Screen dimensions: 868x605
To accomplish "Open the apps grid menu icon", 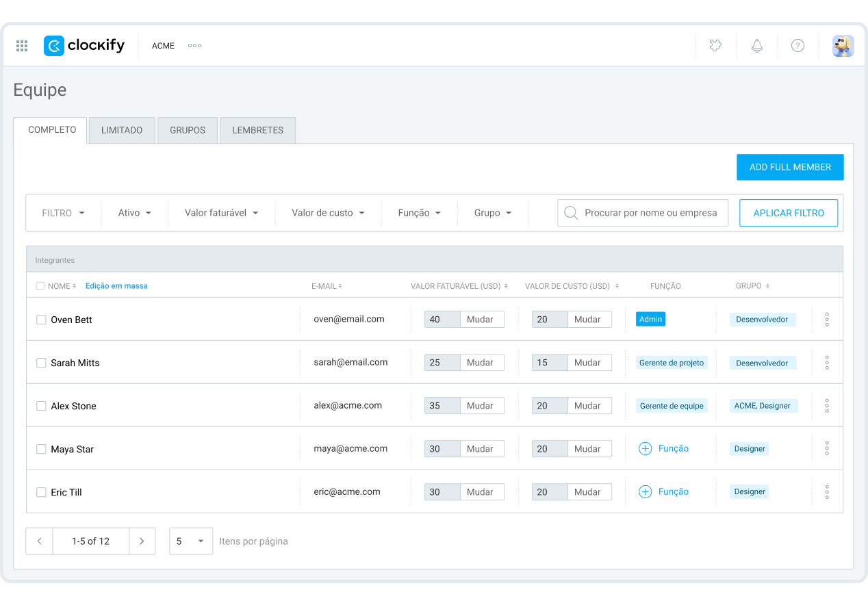I will [22, 46].
